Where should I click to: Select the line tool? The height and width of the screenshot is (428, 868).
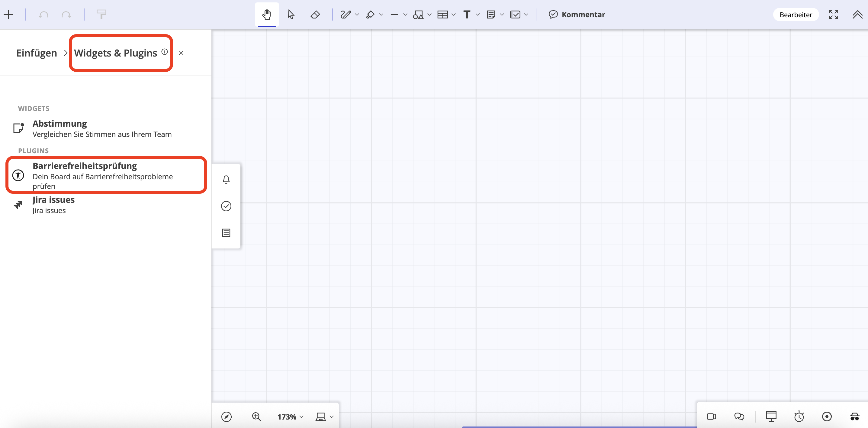point(394,15)
